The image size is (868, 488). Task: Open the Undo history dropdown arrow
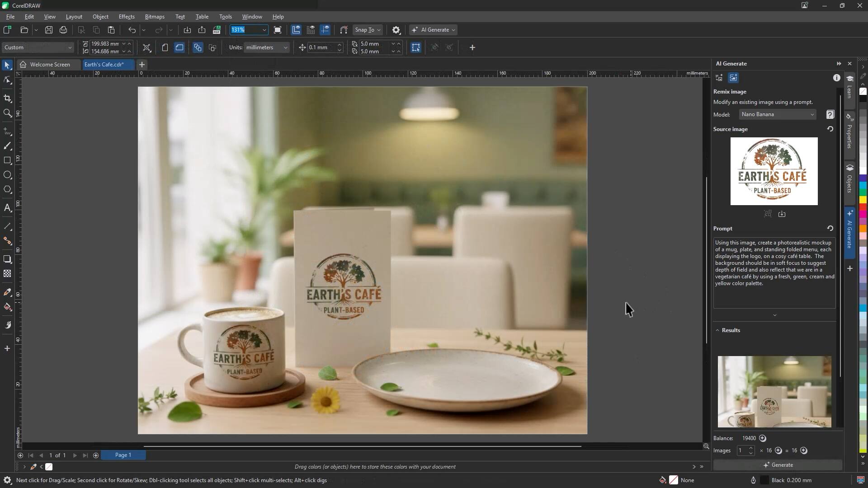click(x=144, y=30)
